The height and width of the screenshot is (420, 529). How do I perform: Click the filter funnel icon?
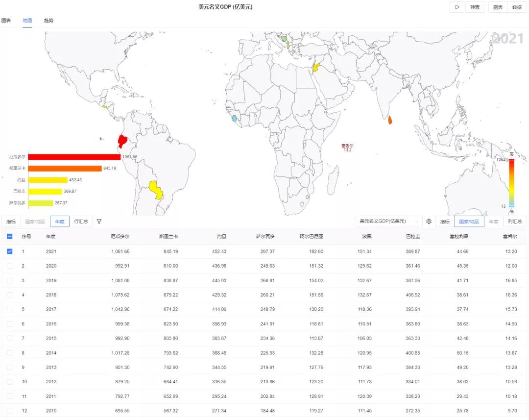pos(99,222)
